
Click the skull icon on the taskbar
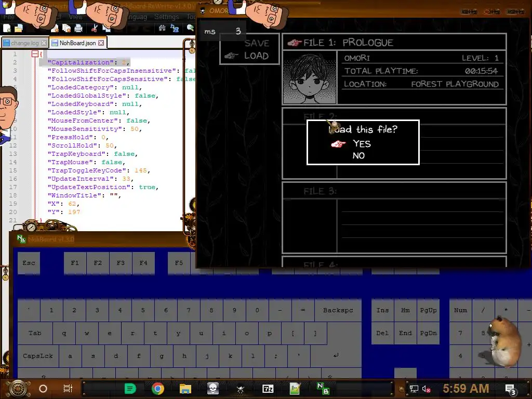point(213,389)
